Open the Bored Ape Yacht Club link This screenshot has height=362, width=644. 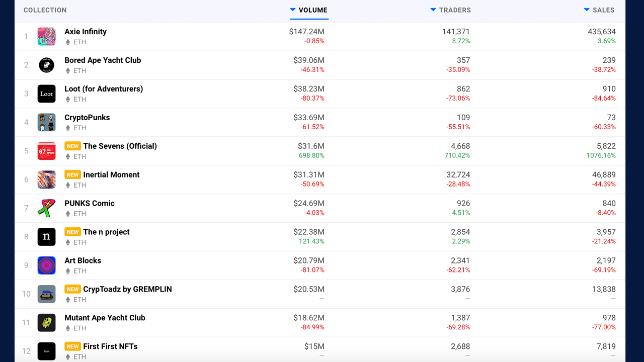coord(103,60)
